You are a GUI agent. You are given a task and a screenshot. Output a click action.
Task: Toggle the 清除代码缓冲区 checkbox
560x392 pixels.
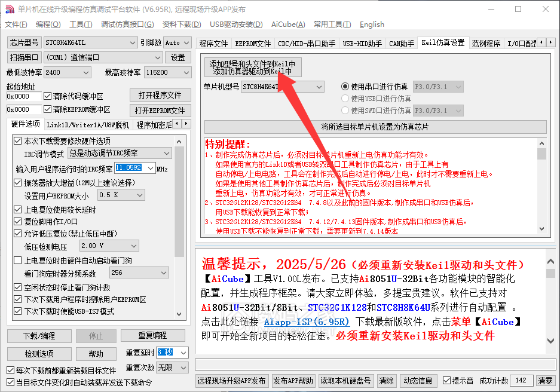[48, 96]
